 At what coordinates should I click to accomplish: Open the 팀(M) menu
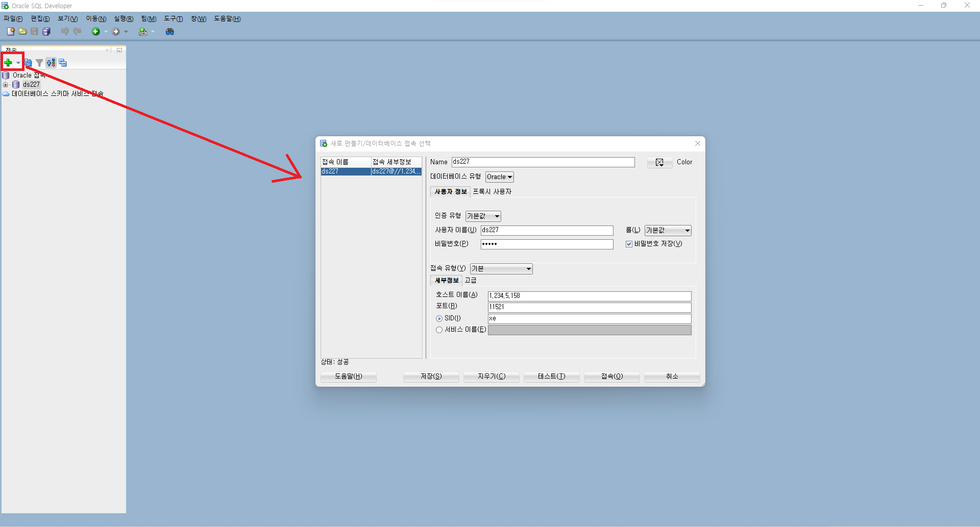coord(149,19)
